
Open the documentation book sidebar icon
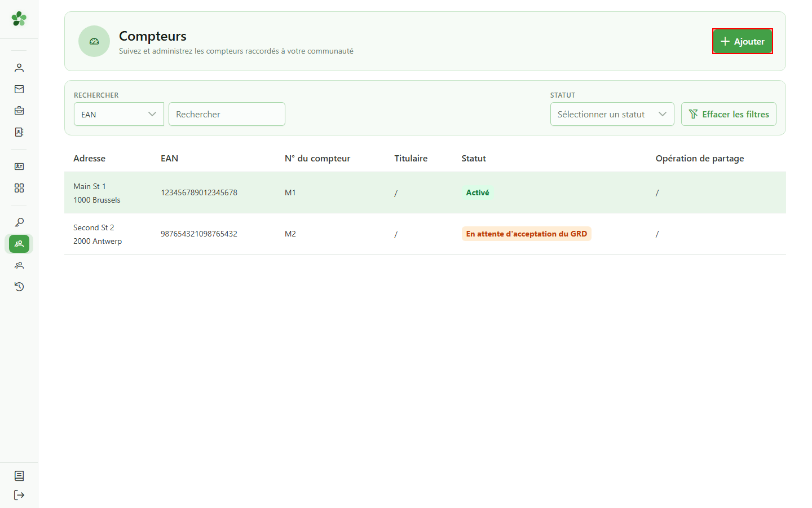[x=19, y=476]
